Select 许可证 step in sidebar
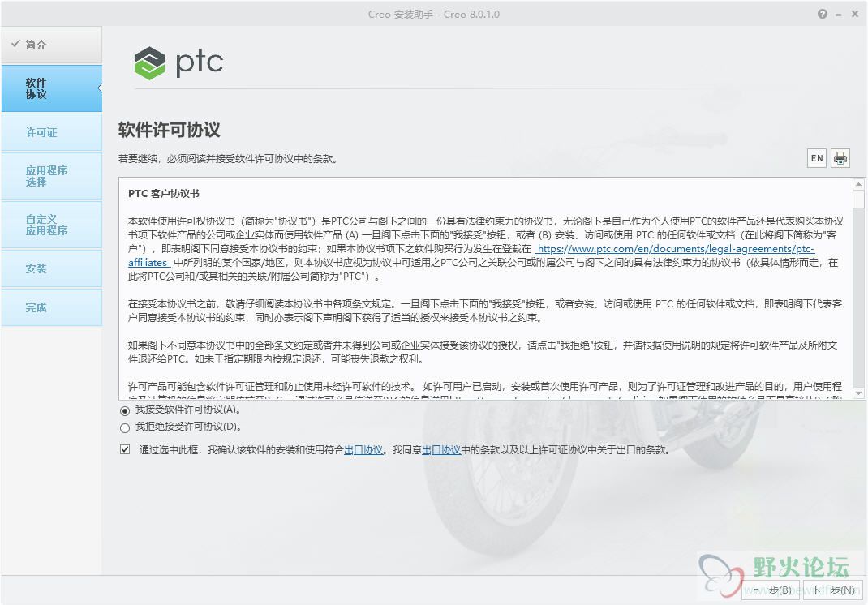 51,132
